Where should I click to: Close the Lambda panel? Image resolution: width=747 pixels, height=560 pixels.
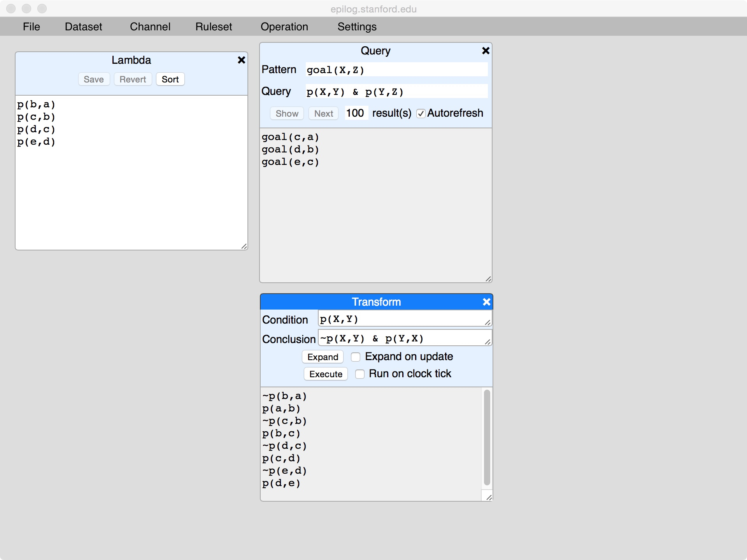pos(241,60)
